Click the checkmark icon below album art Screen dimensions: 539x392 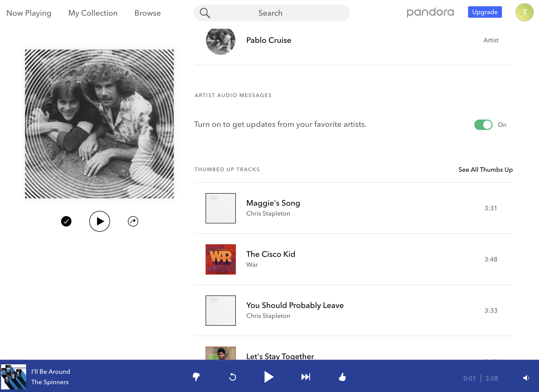(66, 221)
